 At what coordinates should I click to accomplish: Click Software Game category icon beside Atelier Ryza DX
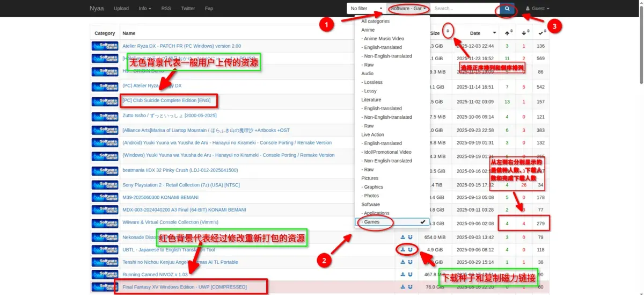coord(105,46)
